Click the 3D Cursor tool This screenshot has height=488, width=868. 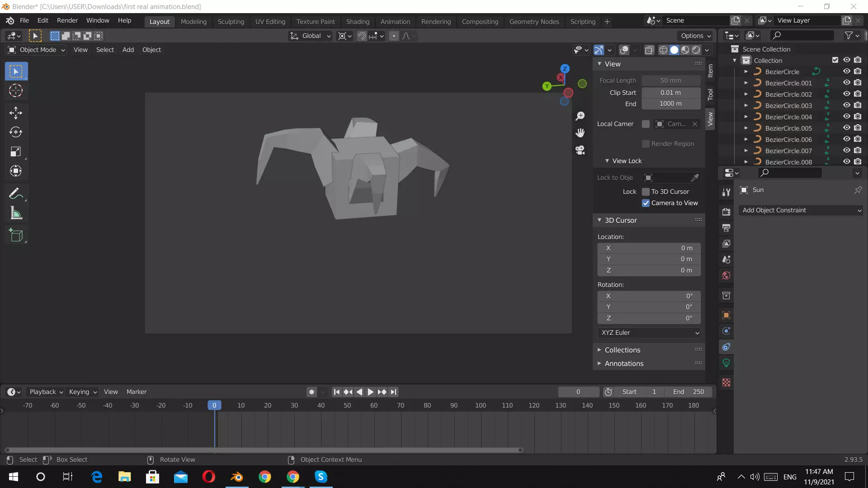(16, 91)
